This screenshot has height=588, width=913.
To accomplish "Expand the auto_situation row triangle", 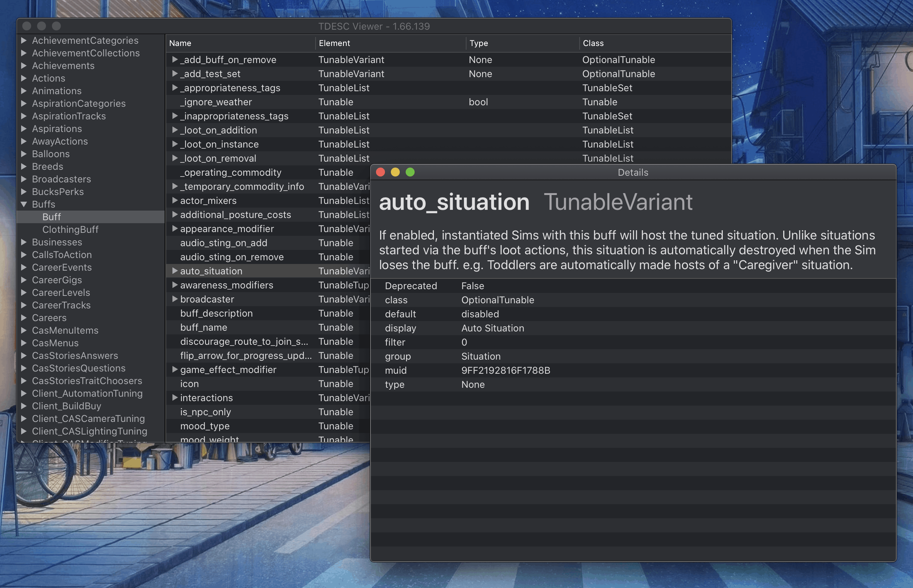I will (x=175, y=271).
